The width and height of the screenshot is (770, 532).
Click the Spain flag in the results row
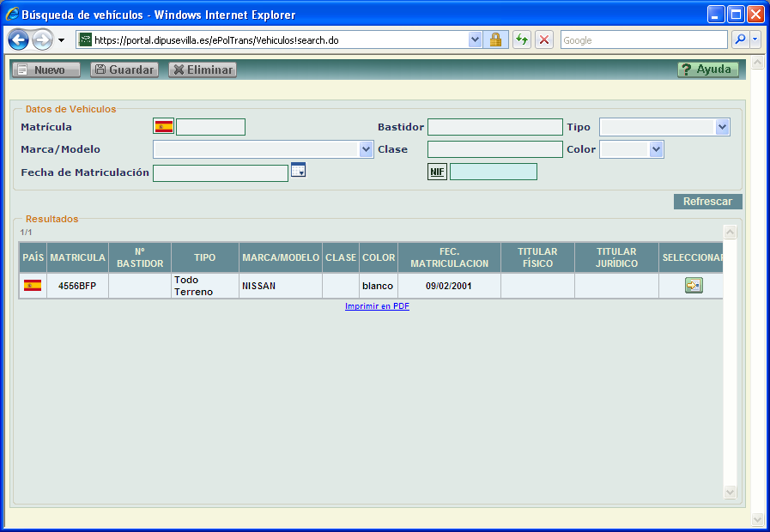[x=33, y=286]
